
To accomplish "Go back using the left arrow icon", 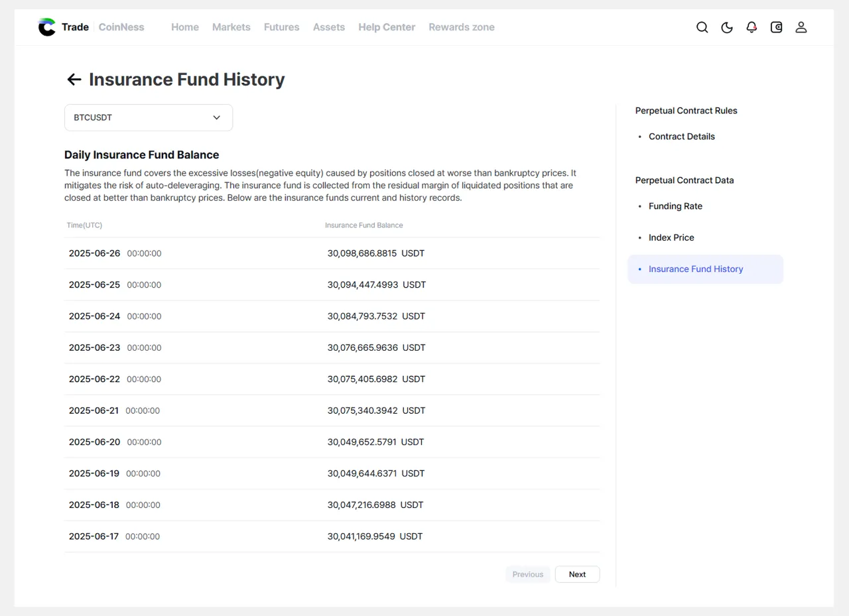I will click(x=74, y=80).
